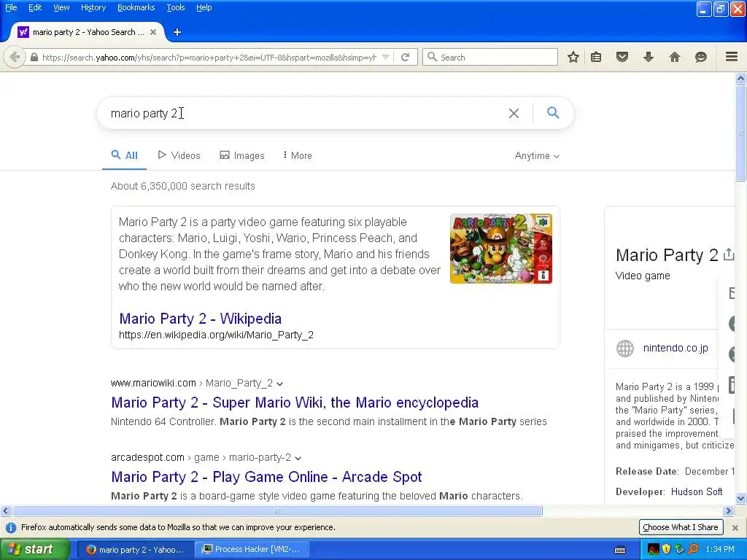Go to the Firefox home page icon
Screen dimensions: 747x560
pyautogui.click(x=675, y=57)
